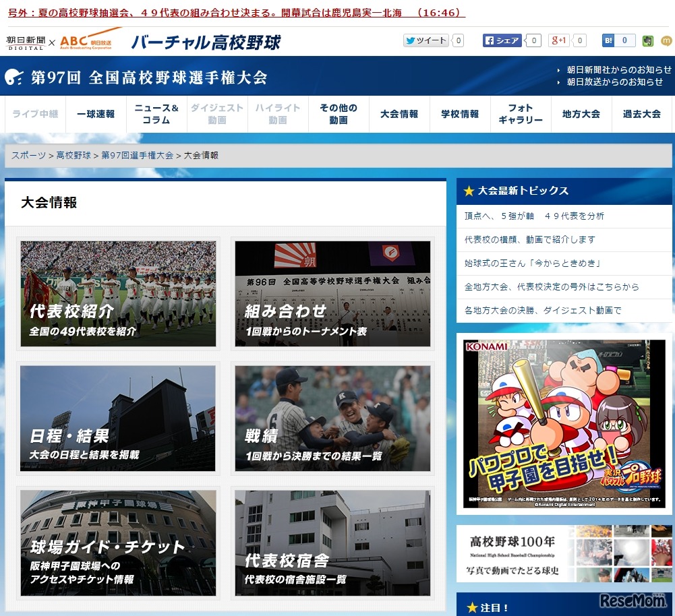The image size is (675, 616).
Task: Expand 朝日新聞社からのお知らせ via its arrow
Action: tap(558, 69)
